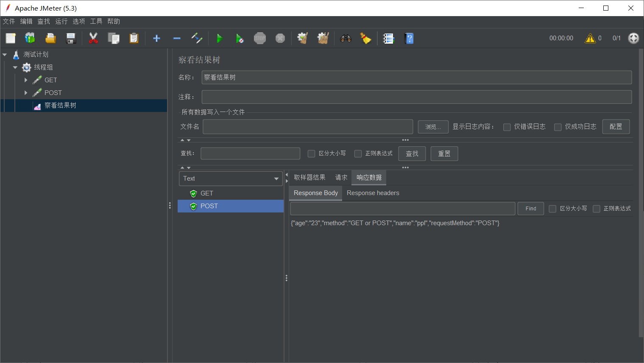The height and width of the screenshot is (363, 644).
Task: Click the 重置 reset button
Action: pos(444,154)
